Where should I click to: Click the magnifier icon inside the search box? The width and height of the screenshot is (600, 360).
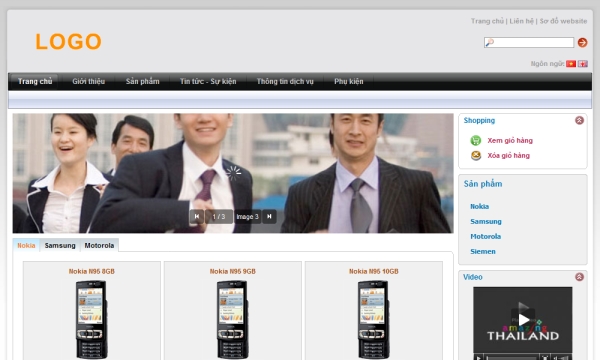[489, 42]
